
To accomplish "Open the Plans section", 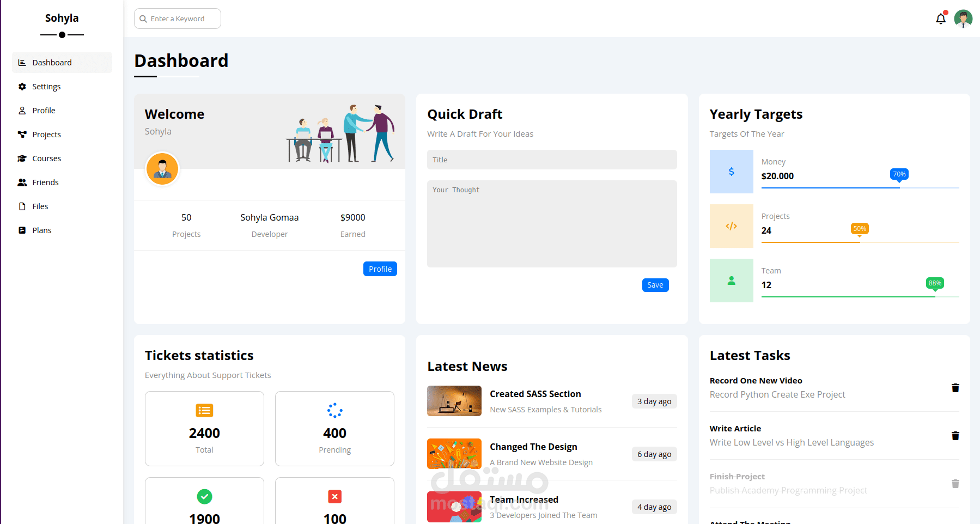I will pos(41,230).
